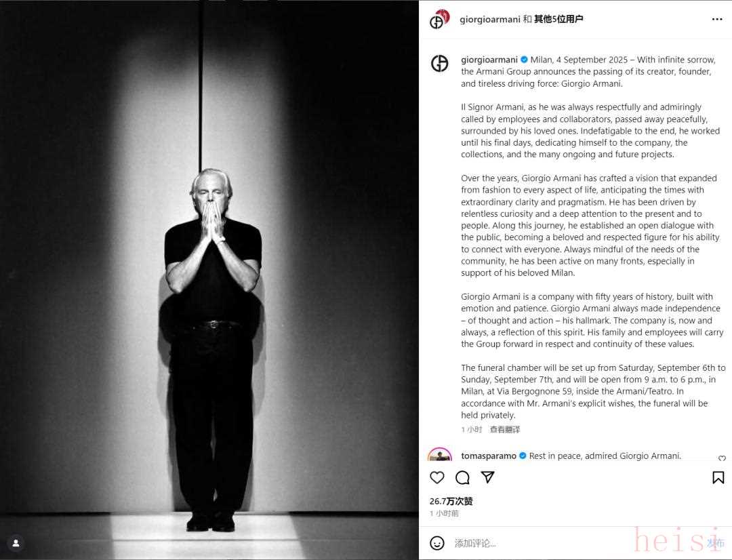Screen dimensions: 732x560
Task: Like the post with the heart icon
Action: pyautogui.click(x=437, y=477)
